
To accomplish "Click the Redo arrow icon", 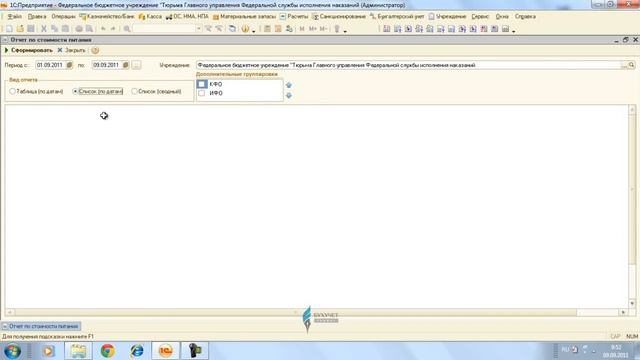I will 113,29.
